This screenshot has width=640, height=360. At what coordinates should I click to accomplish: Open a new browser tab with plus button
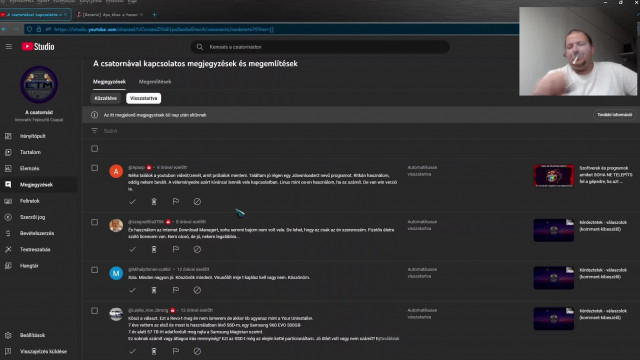[x=154, y=15]
